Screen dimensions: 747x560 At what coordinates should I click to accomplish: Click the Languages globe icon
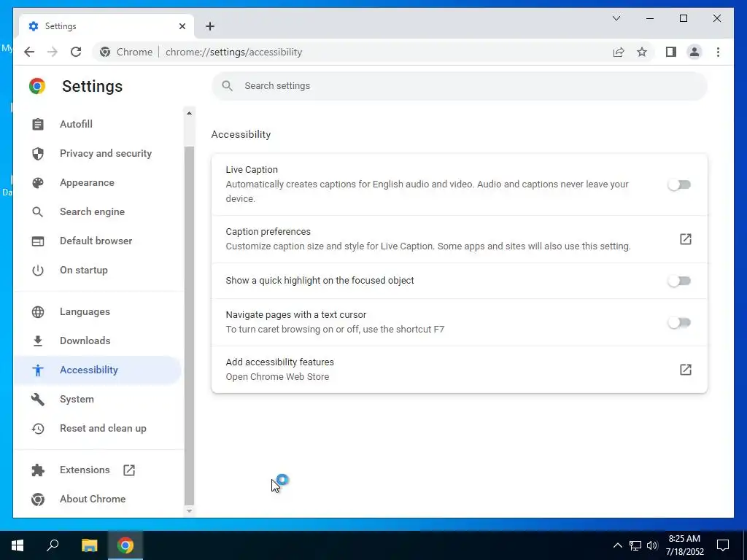38,312
